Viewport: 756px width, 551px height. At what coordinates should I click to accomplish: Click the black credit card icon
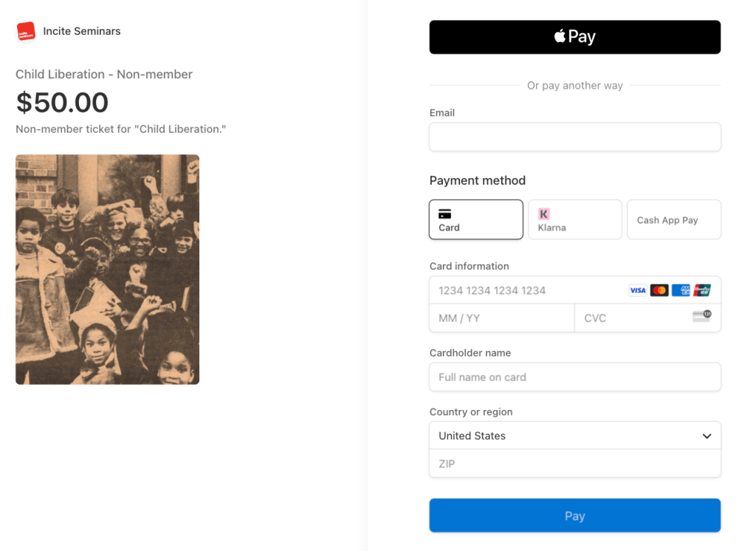[444, 214]
